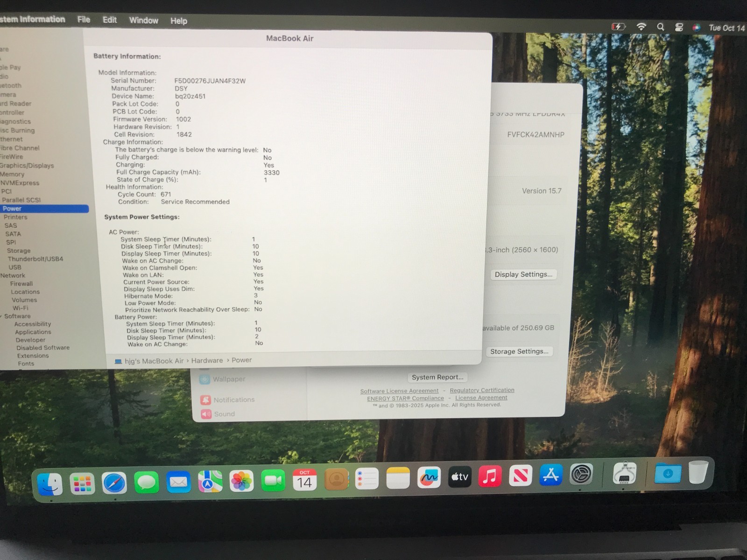This screenshot has width=747, height=560.
Task: Click battery serial number F5D00276JUAN4F32W
Action: (x=210, y=81)
